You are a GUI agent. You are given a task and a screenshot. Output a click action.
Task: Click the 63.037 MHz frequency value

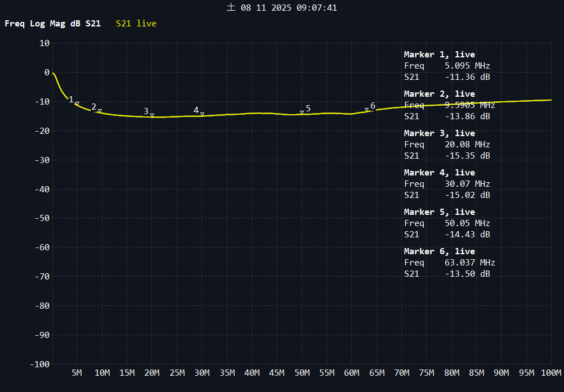465,263
